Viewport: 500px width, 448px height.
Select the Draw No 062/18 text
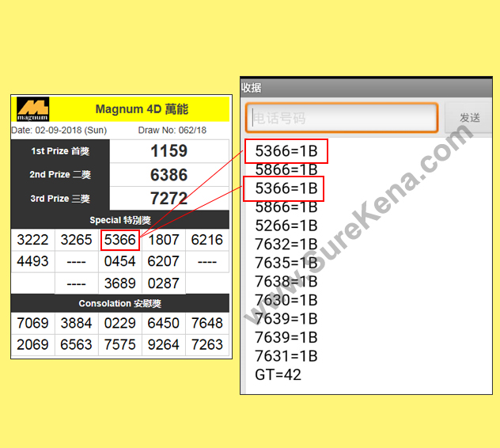[172, 130]
